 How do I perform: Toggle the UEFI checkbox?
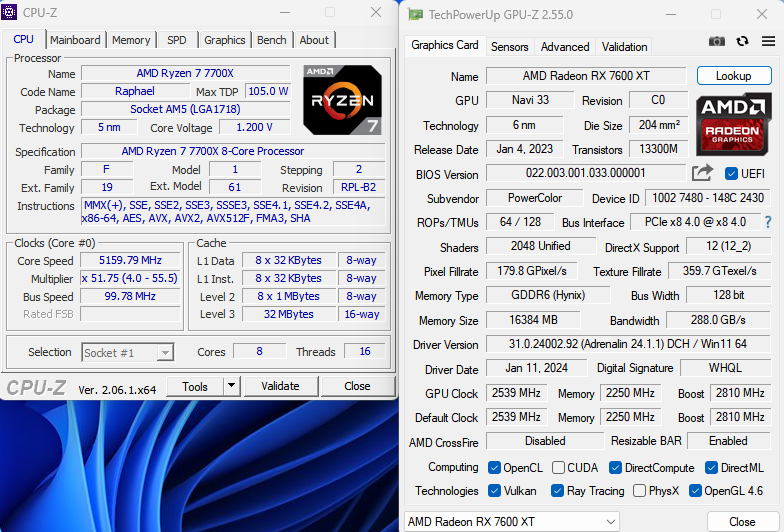tap(731, 174)
